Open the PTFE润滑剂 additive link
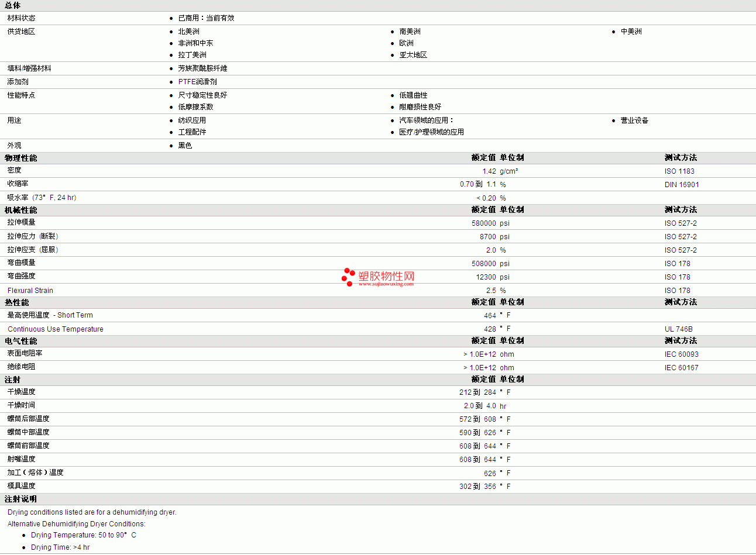Image resolution: width=756 pixels, height=555 pixels. (x=197, y=82)
